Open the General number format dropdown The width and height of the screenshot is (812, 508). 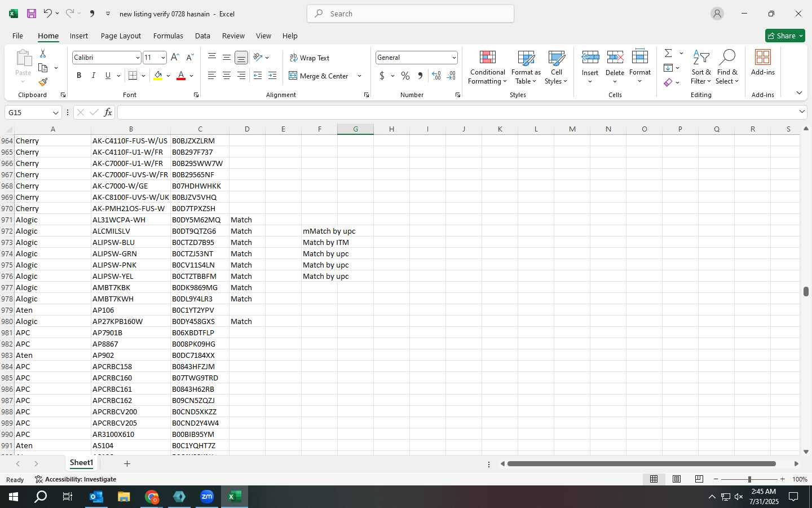click(453, 58)
